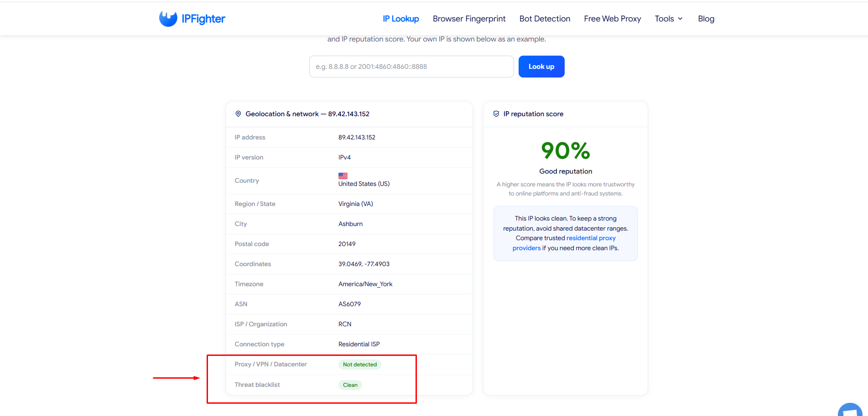868x416 pixels.
Task: Click the ASN value AS6079
Action: (x=349, y=304)
